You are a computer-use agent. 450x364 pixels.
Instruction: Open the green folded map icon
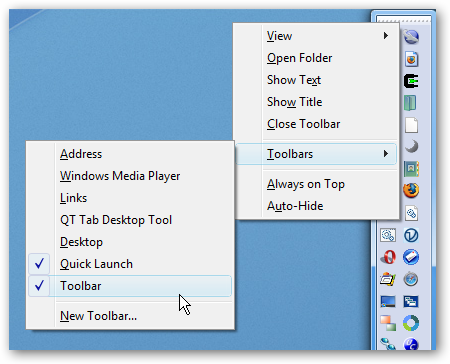point(410,103)
